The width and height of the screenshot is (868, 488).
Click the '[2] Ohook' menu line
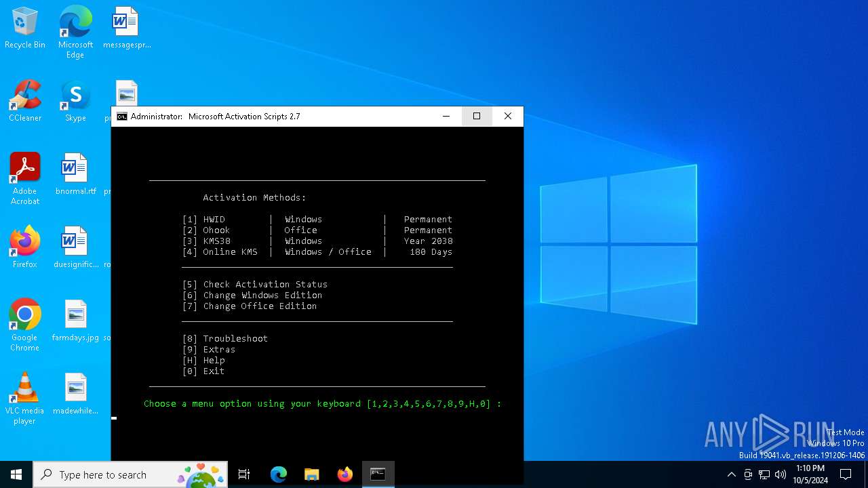(x=317, y=230)
